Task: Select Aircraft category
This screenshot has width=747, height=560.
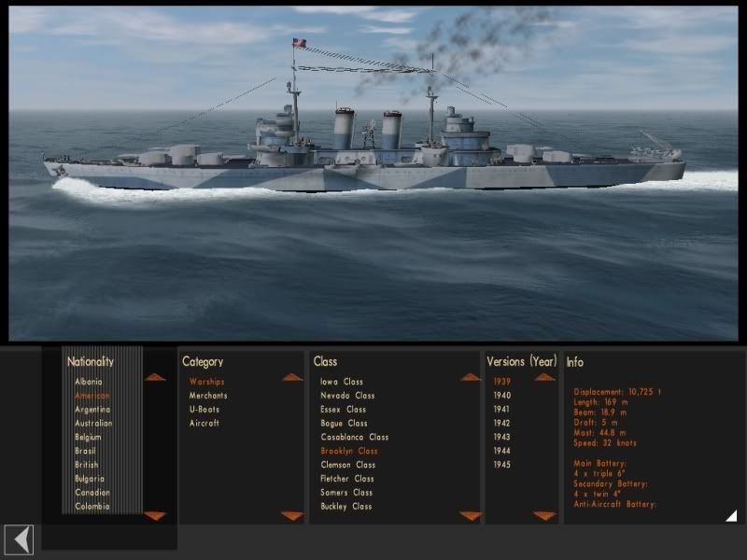Action: pos(204,424)
